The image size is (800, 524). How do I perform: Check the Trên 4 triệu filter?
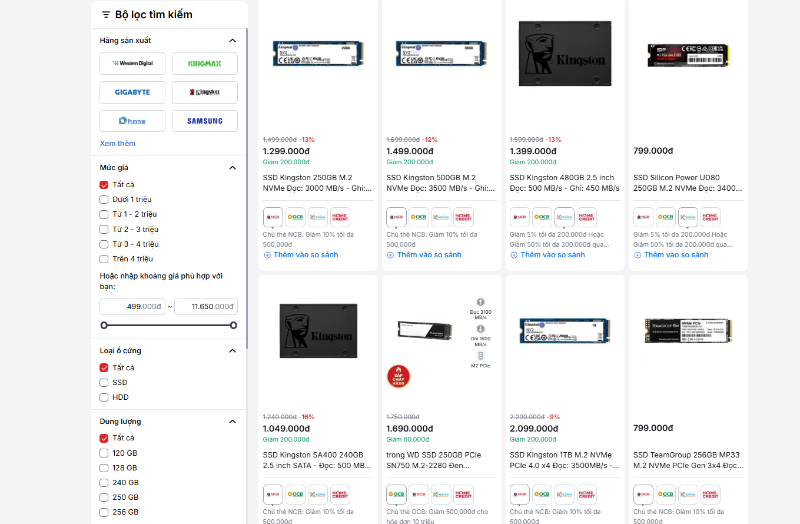point(104,259)
